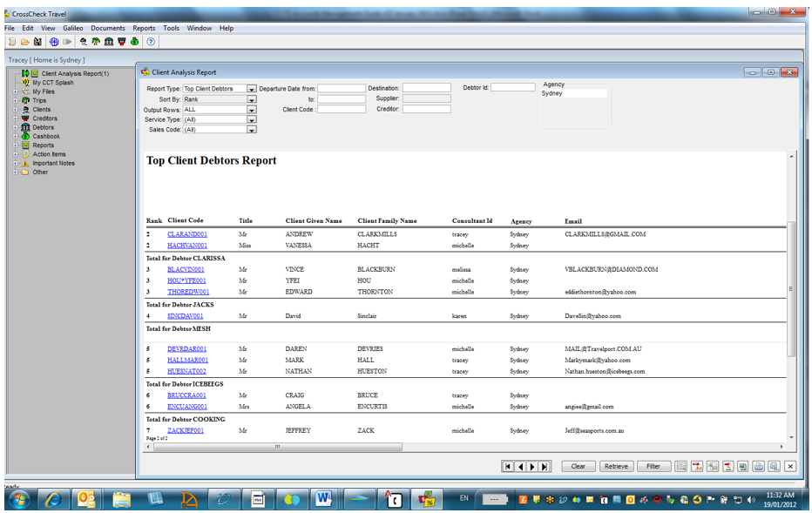Open the Cashbook money bag icon
This screenshot has width=812, height=513.
[134, 41]
